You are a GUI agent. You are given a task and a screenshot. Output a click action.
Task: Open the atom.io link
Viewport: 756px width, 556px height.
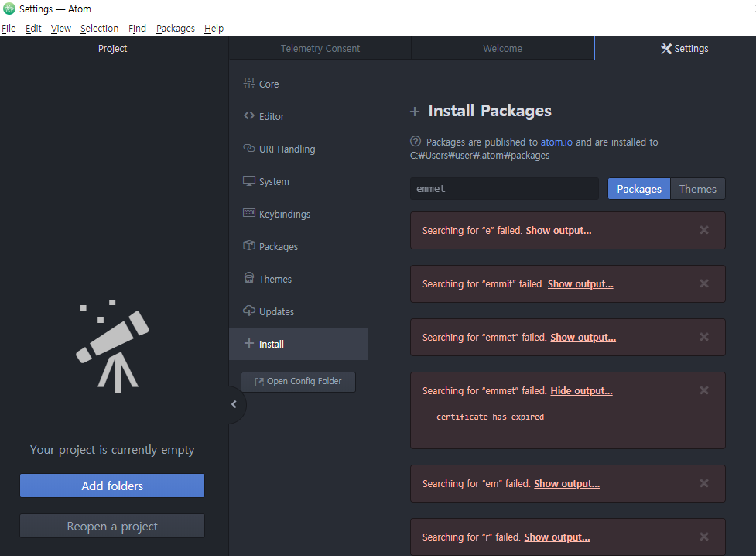point(556,142)
